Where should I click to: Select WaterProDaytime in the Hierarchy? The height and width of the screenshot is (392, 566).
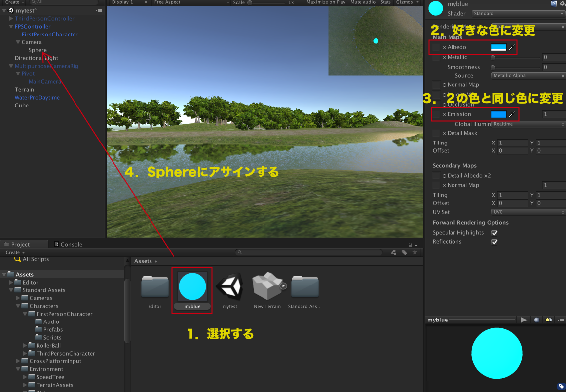[37, 98]
